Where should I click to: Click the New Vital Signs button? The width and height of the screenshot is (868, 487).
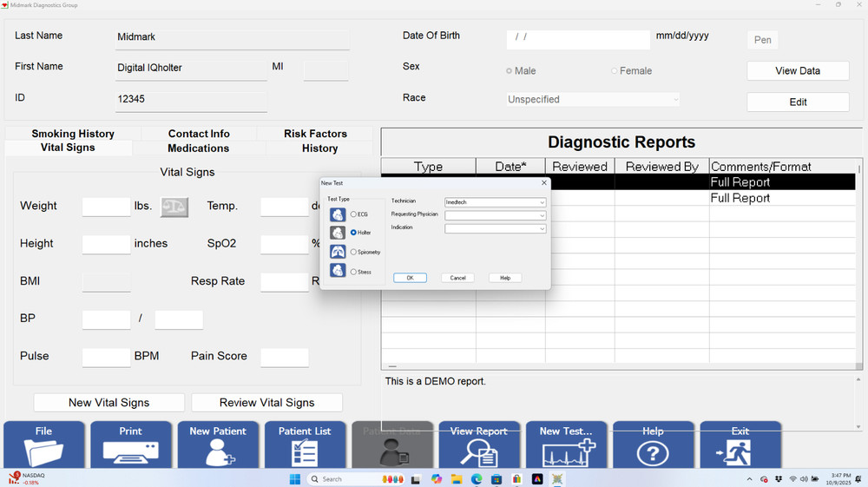[109, 403]
